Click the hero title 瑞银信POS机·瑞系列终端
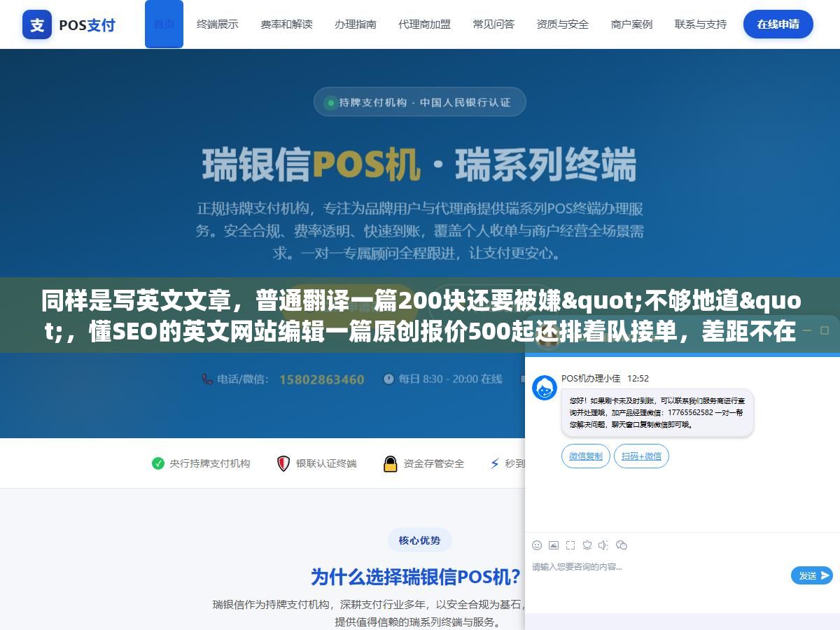Viewport: 840px width, 630px height. pyautogui.click(x=420, y=165)
